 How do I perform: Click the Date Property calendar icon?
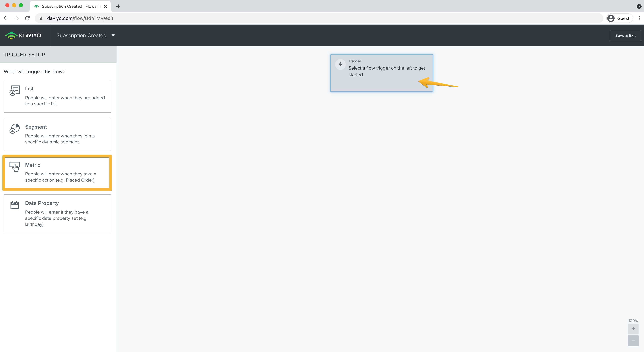[15, 205]
